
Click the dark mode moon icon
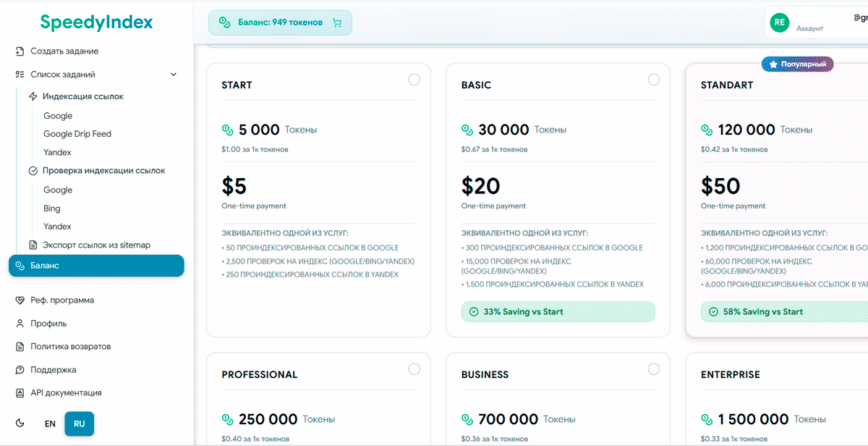pyautogui.click(x=20, y=424)
